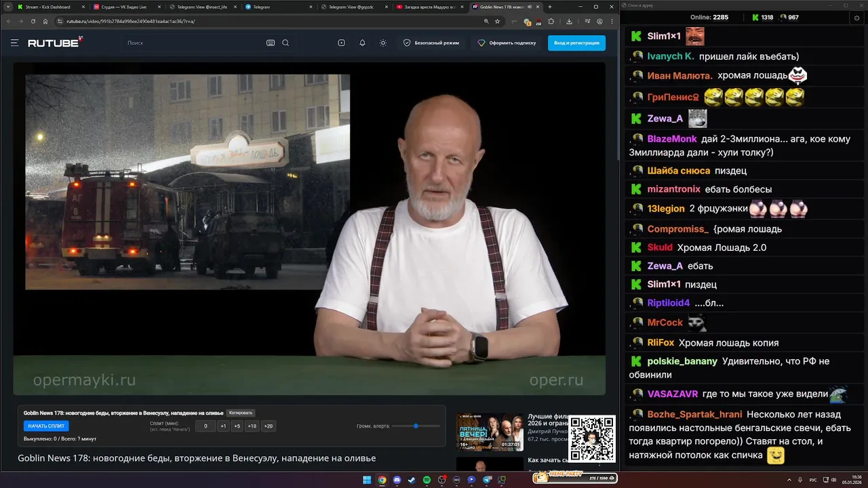Go back in browser history

pos(8,21)
